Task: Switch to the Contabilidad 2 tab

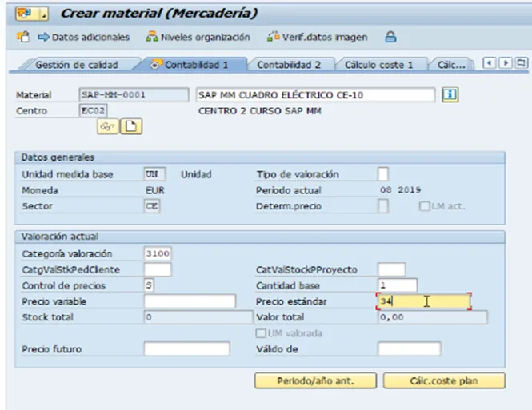Action: point(289,65)
